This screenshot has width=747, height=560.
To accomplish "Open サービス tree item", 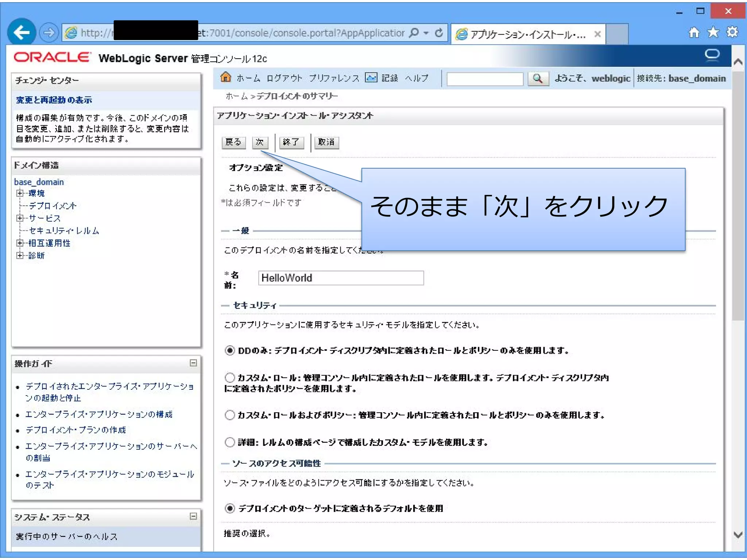I will tap(44, 218).
